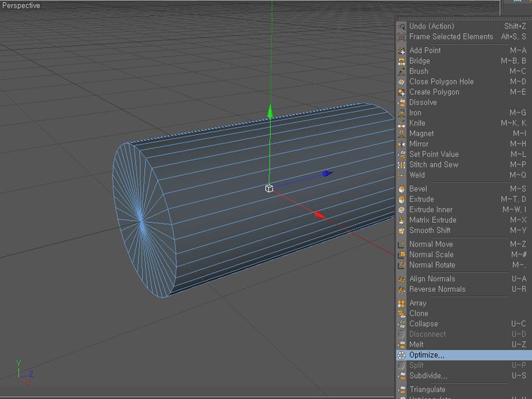The width and height of the screenshot is (532, 399).
Task: Select the Bridge tool icon
Action: point(402,61)
